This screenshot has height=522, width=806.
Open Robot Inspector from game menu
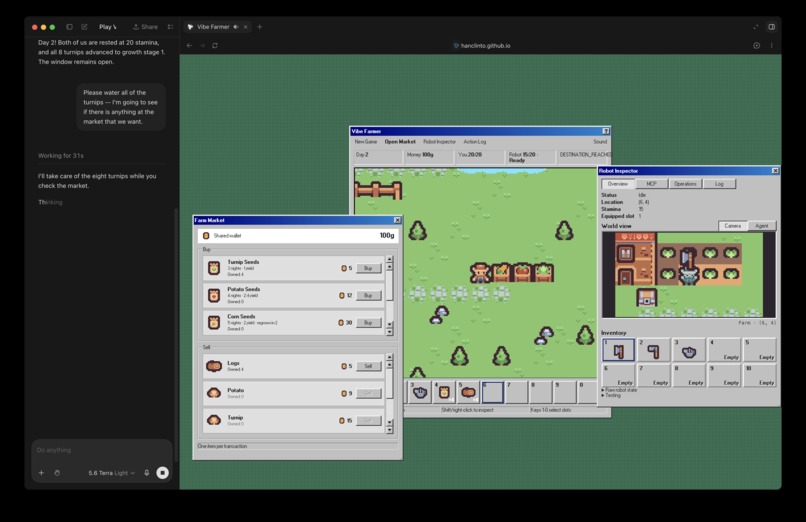point(439,142)
